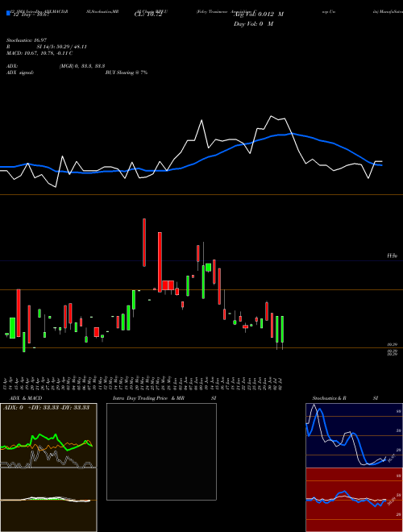Click the blue stochastics chart panel

[x=354, y=435]
